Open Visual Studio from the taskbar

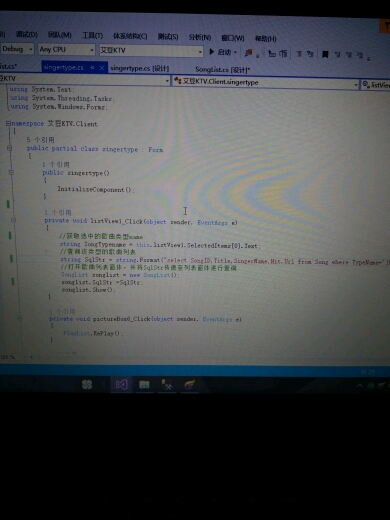point(121,385)
